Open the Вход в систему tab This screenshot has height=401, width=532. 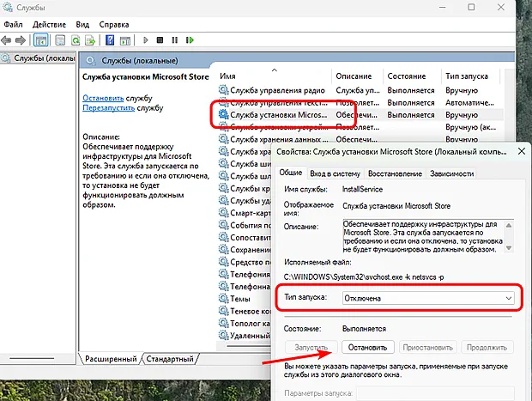coord(335,173)
